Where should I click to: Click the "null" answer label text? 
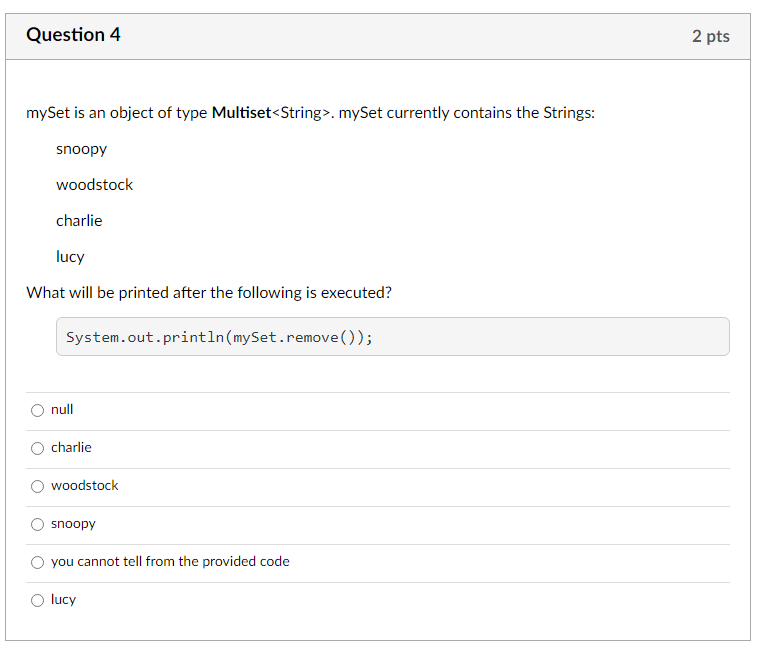62,410
